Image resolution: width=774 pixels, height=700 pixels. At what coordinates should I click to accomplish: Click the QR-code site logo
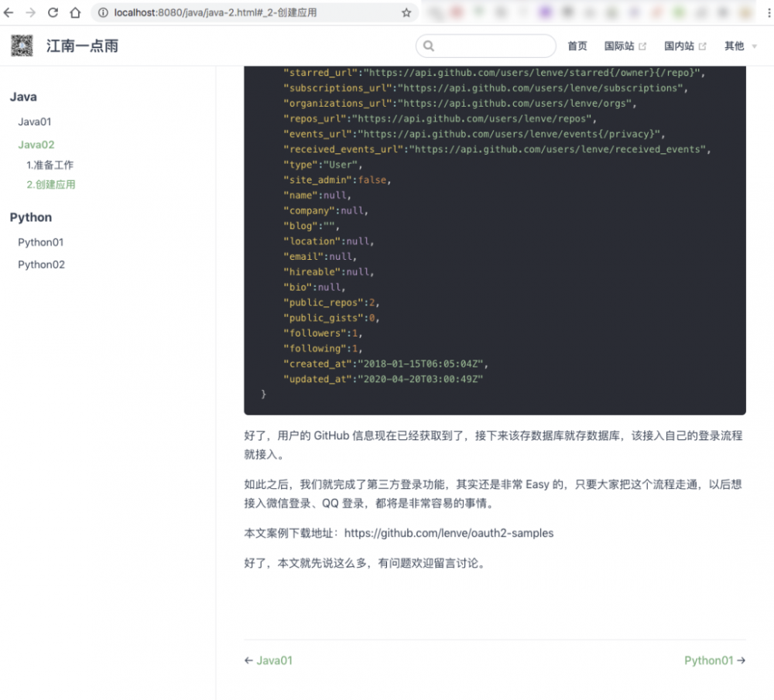(x=21, y=46)
